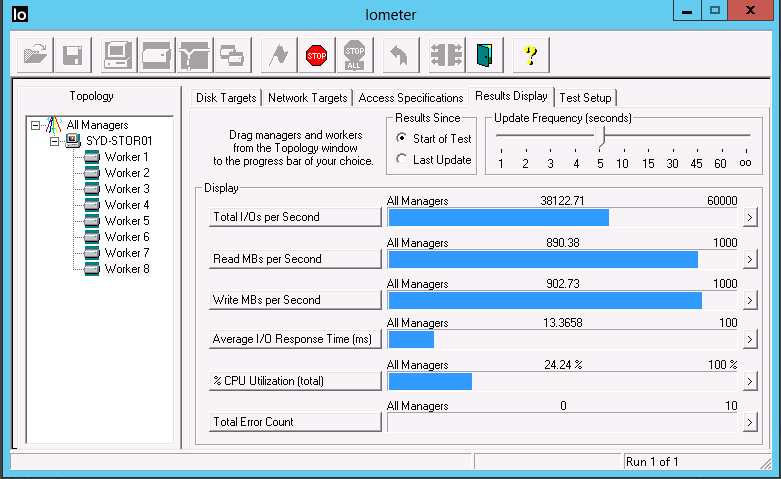Select Worker 4 in topology

pos(117,205)
